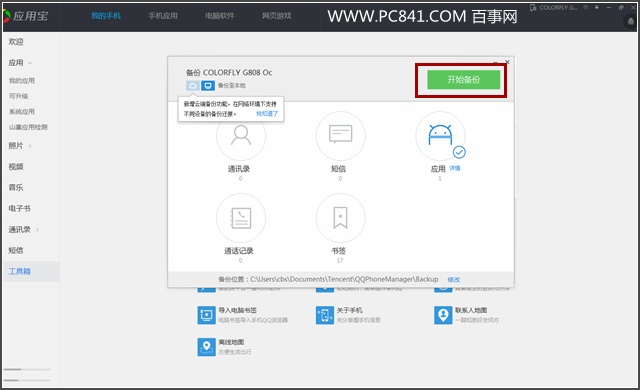This screenshot has width=640, height=390.
Task: Click the 联系人地图 label text
Action: (471, 310)
